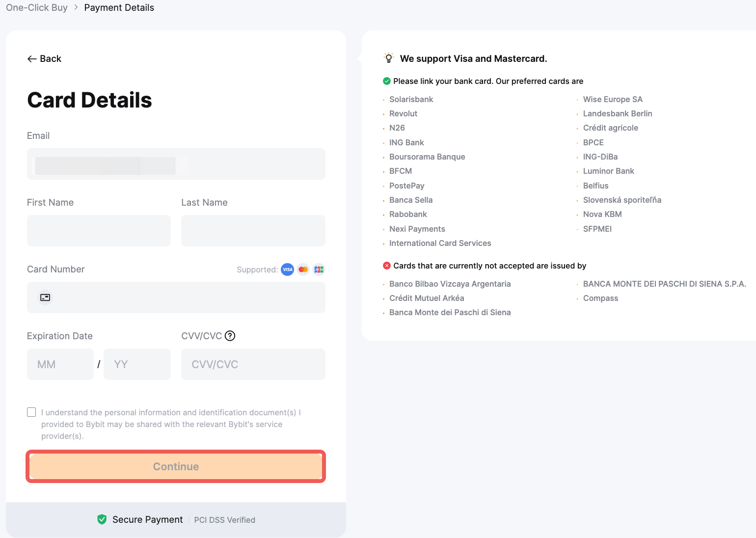Focus the Email input field
Screen dimensions: 756x538
click(x=176, y=164)
